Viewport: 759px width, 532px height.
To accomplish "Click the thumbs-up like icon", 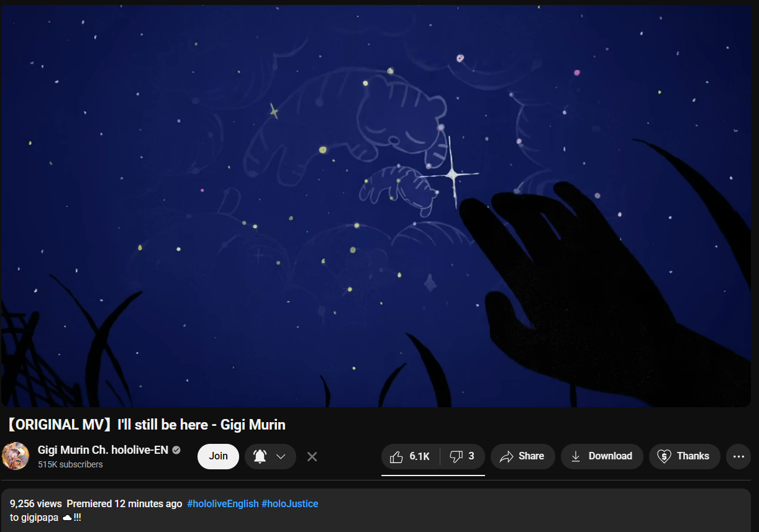I will [396, 457].
